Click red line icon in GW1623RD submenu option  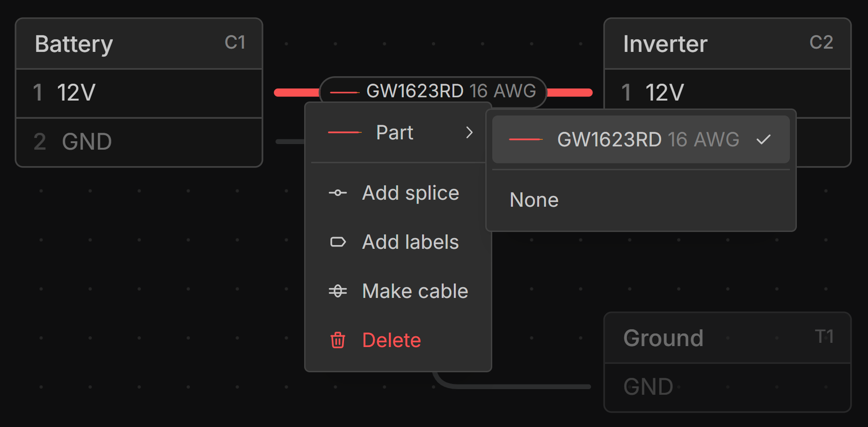(x=525, y=139)
